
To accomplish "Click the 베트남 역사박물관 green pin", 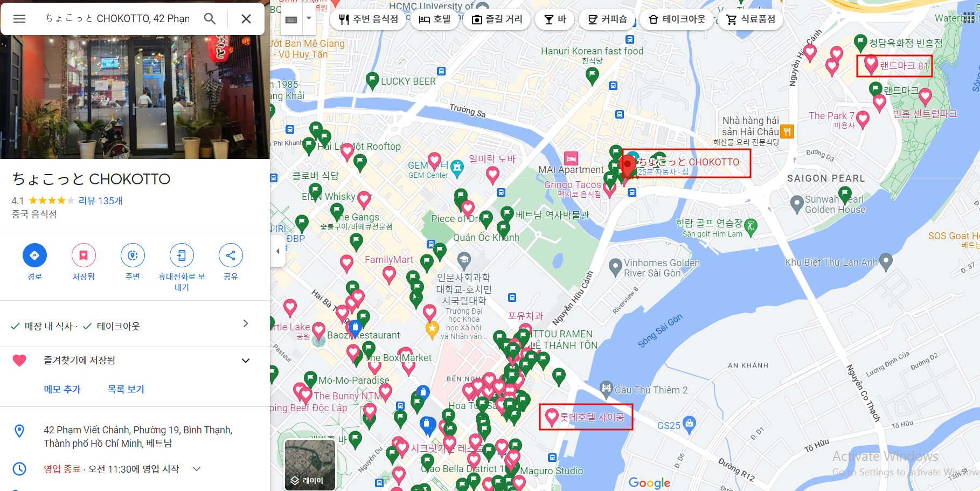I will pyautogui.click(x=507, y=215).
